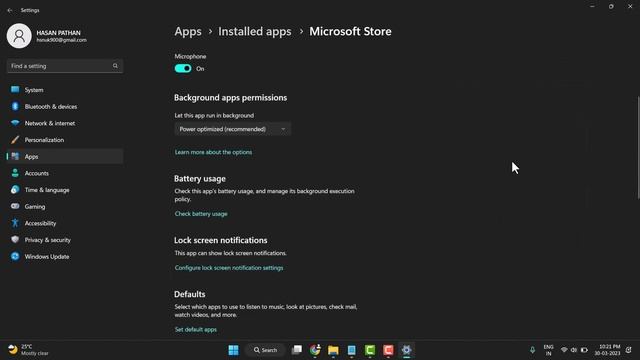Click the Apps icon in sidebar
640x360 pixels.
click(15, 156)
